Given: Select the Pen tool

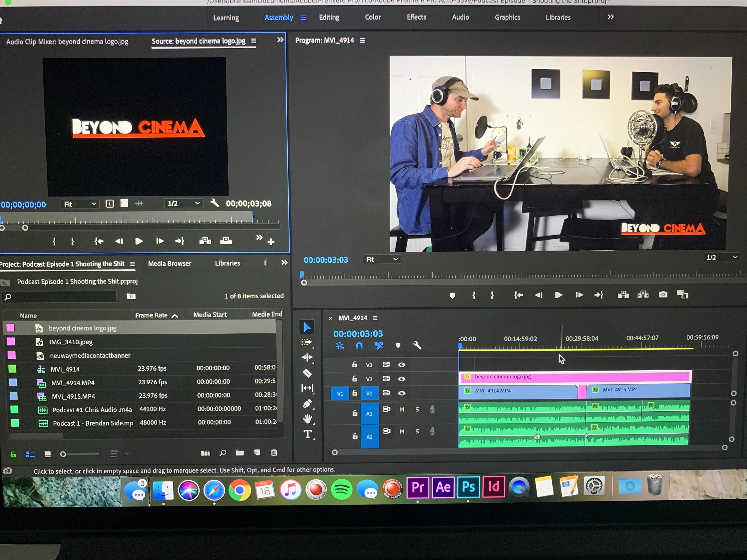Looking at the screenshot, I should [x=307, y=404].
